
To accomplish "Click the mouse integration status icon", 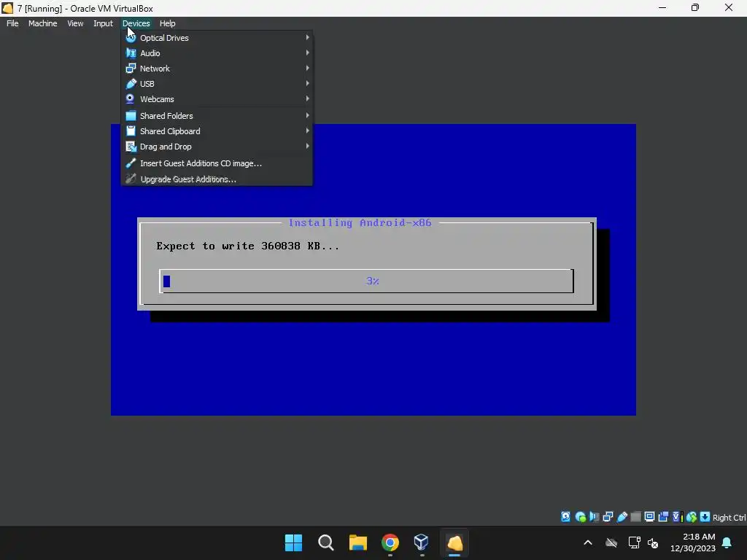I will [692, 517].
